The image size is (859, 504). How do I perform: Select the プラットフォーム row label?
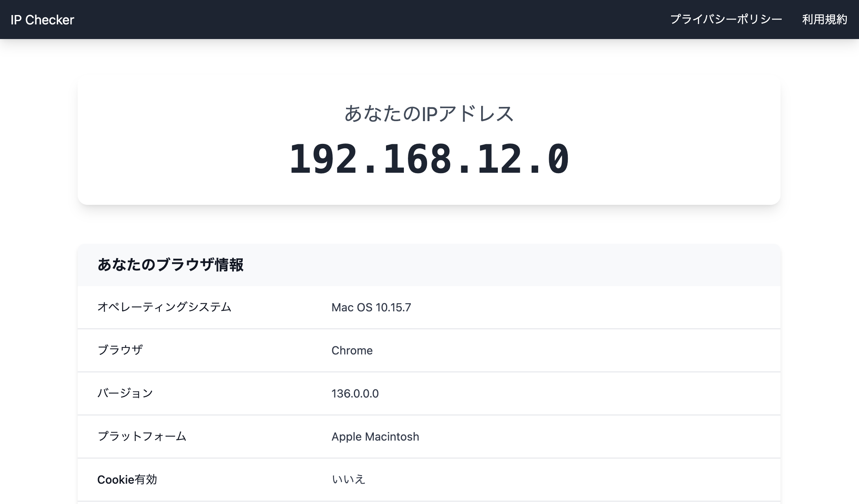point(142,437)
